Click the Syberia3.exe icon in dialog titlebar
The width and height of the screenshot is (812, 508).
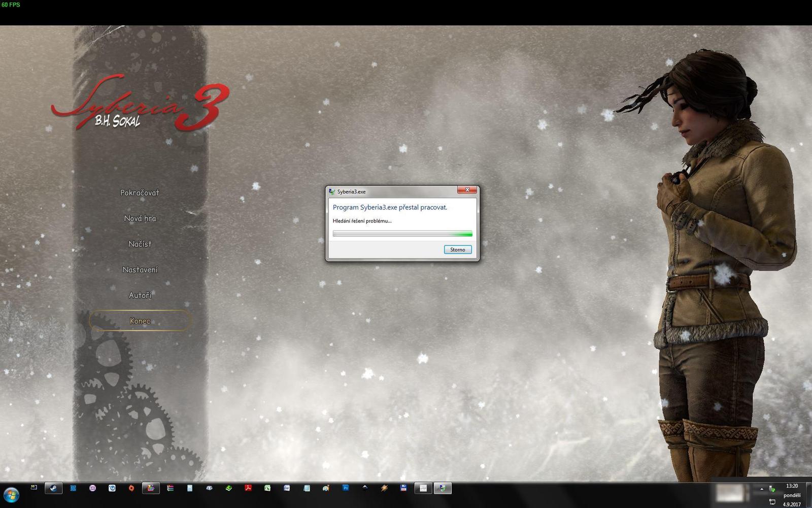[331, 191]
